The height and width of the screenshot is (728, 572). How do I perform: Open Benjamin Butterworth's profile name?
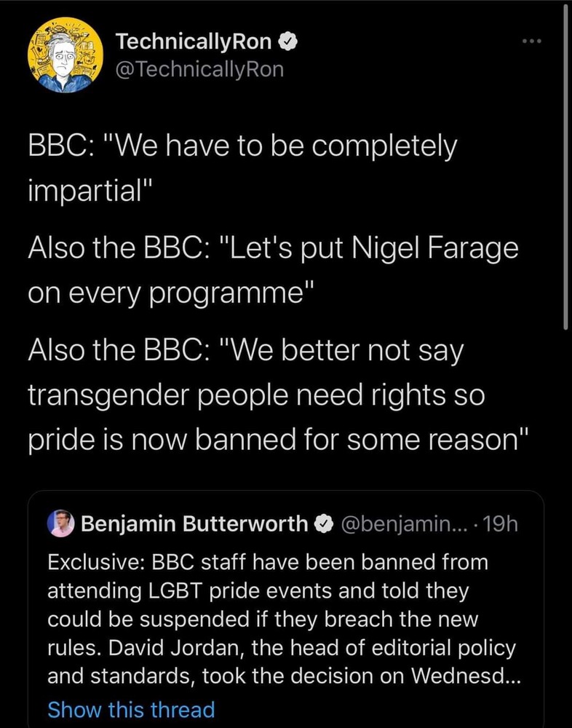point(195,523)
